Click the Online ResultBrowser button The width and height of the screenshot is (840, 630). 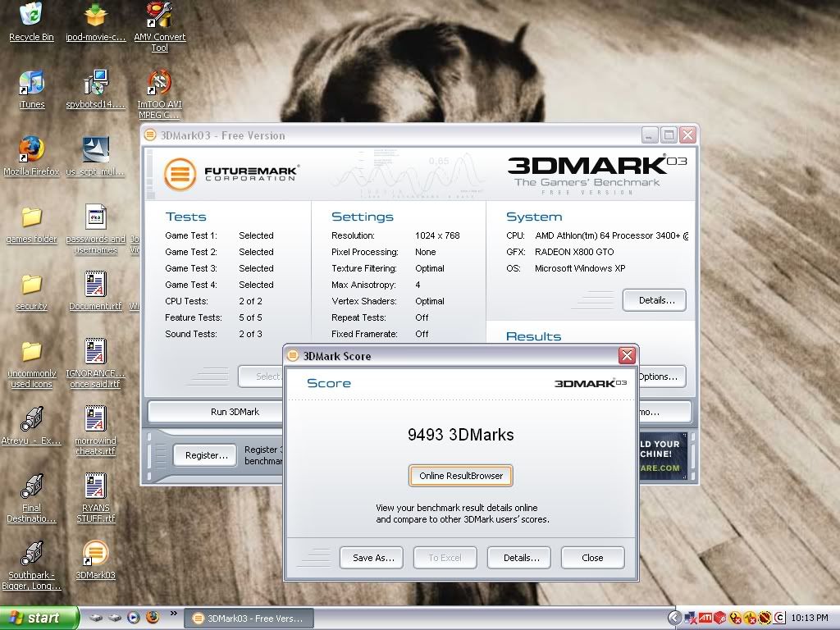pos(460,476)
